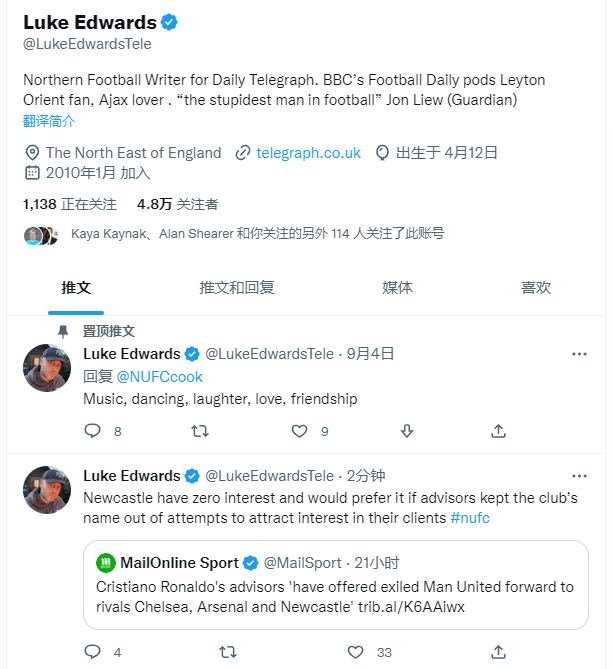Click 翻译简介 to translate the bio
613x669 pixels.
click(49, 121)
